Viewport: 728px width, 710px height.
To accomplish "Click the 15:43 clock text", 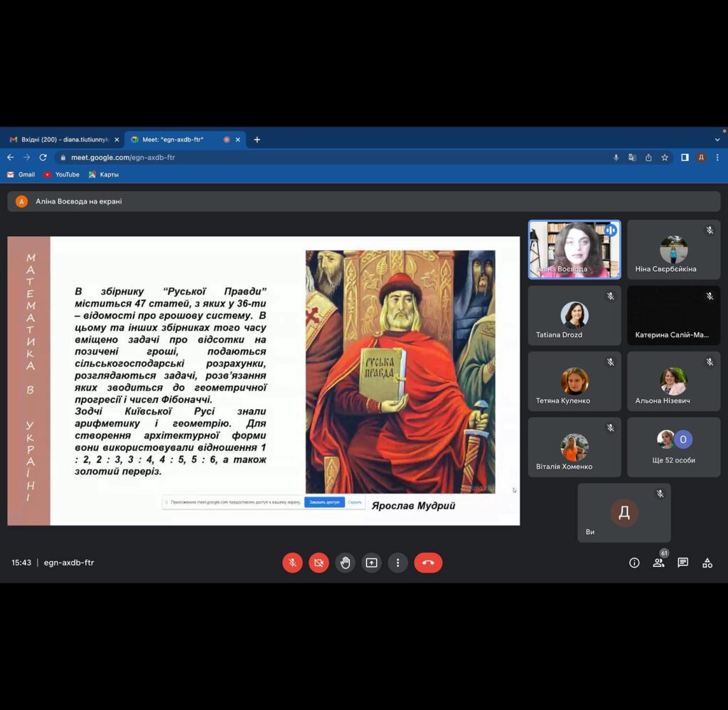I will click(x=21, y=563).
